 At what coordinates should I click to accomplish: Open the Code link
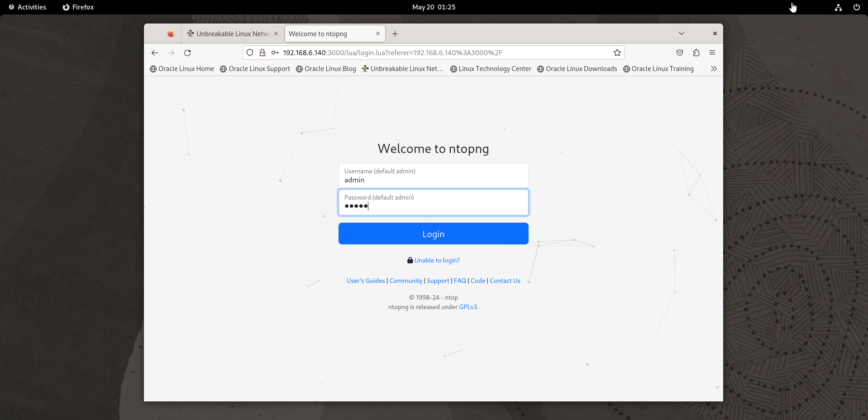point(478,281)
